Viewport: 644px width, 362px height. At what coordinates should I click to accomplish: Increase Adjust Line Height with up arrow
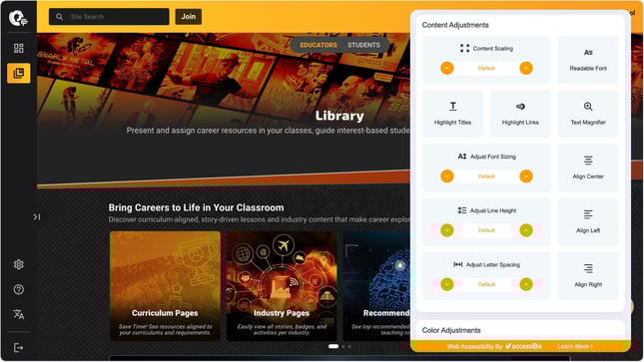pyautogui.click(x=526, y=230)
